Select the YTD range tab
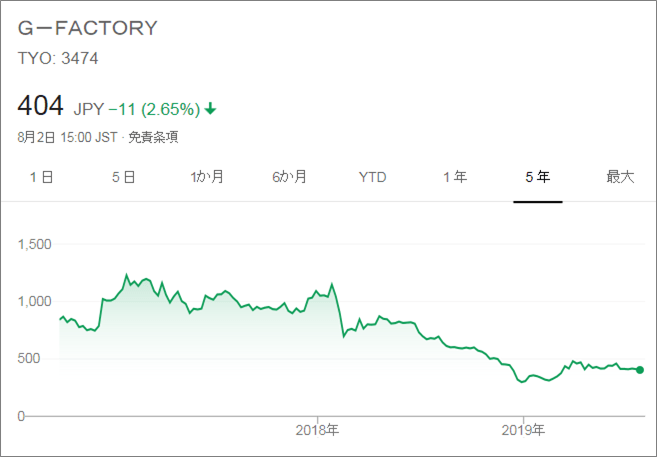The width and height of the screenshot is (657, 457). [372, 177]
